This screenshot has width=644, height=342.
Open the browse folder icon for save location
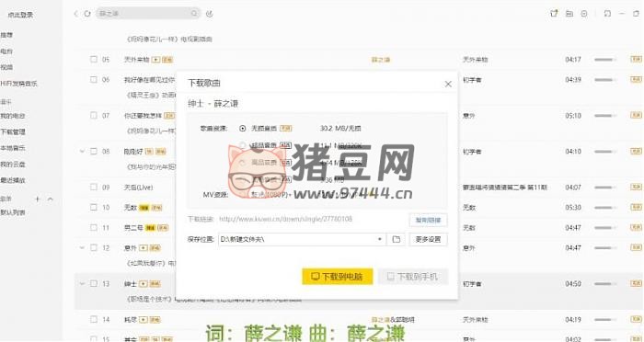pos(396,239)
